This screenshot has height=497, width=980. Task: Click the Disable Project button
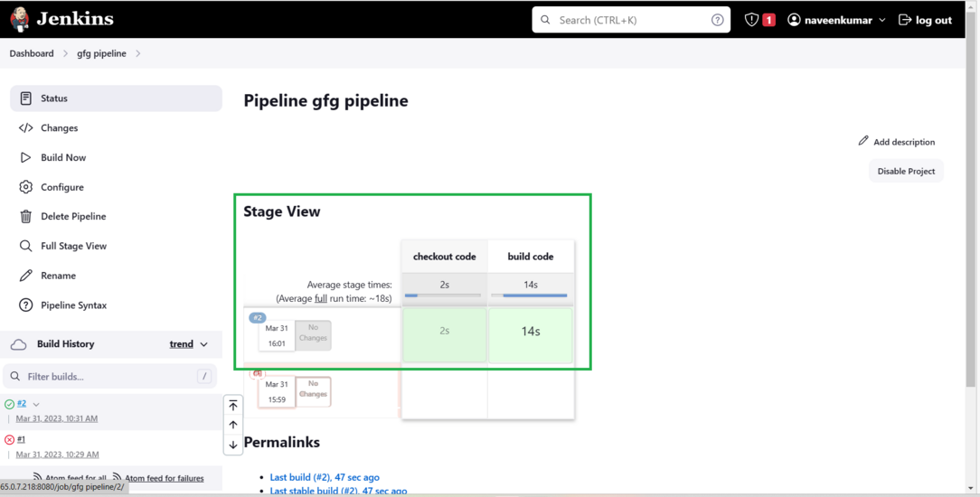(x=906, y=171)
